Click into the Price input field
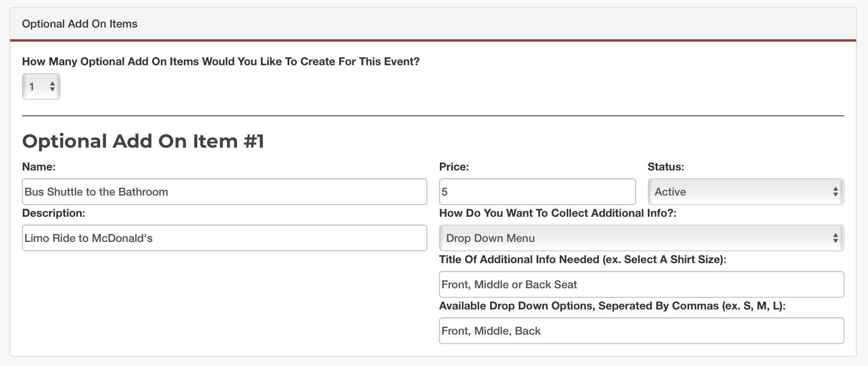 (x=537, y=192)
